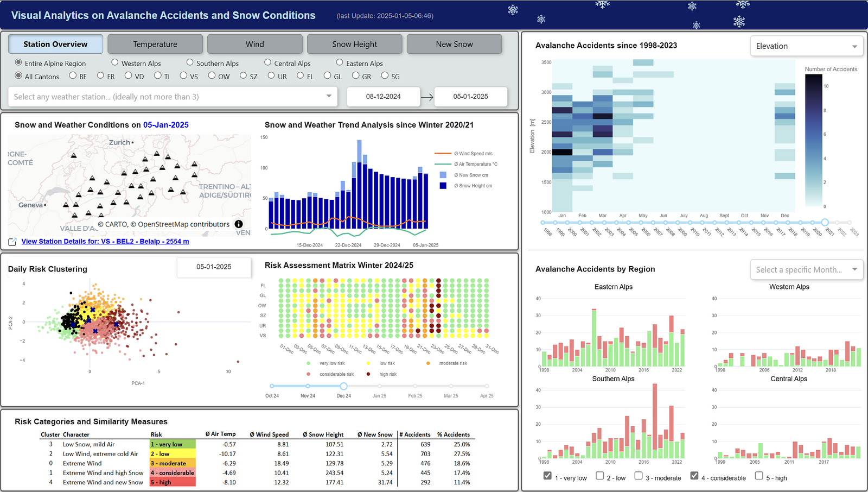This screenshot has width=868, height=492.
Task: Click the moderate risk legend dot
Action: coord(428,363)
